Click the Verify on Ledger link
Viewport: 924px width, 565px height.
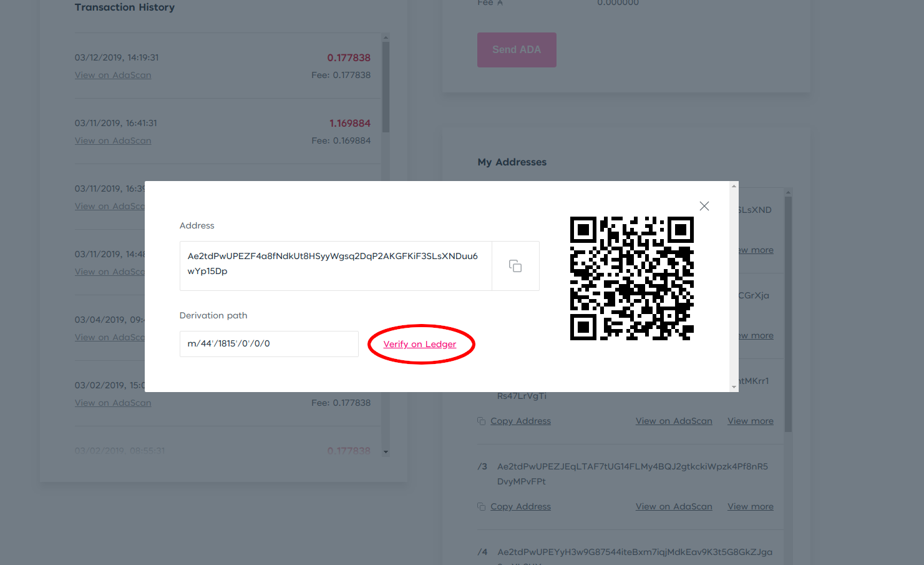(x=420, y=344)
